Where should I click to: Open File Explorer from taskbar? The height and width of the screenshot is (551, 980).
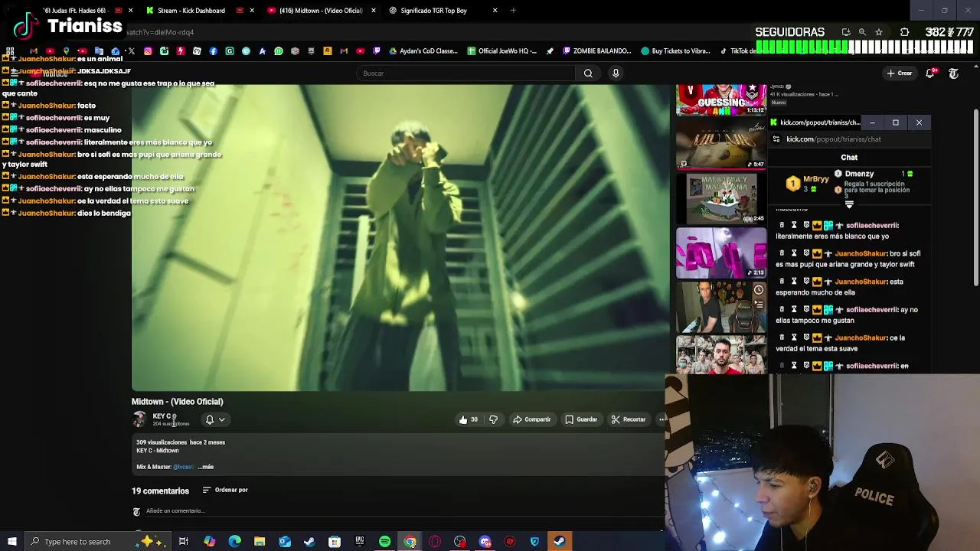(260, 542)
